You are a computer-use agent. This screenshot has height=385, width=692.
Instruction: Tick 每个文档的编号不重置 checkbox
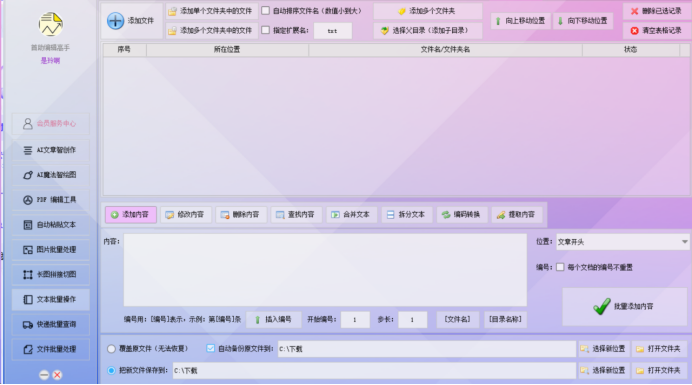[x=560, y=267]
